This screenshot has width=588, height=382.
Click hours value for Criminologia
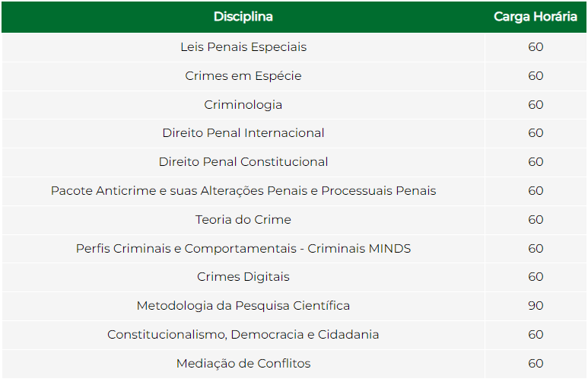click(536, 105)
